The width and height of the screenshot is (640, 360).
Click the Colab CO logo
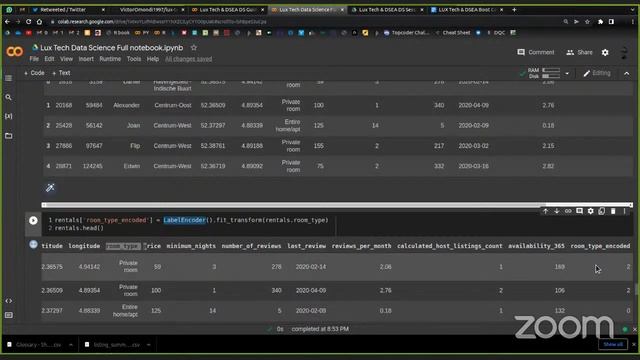pos(15,52)
